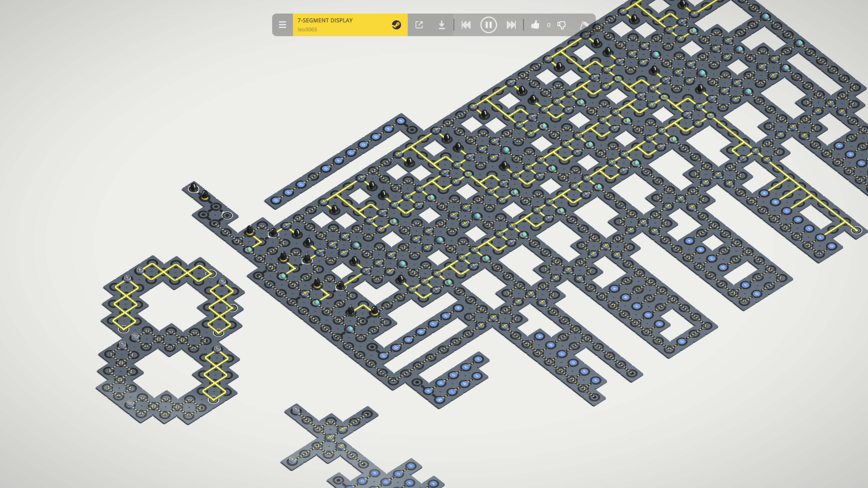Rewind the simulation to the beginning
Image resolution: width=868 pixels, height=488 pixels.
click(466, 25)
